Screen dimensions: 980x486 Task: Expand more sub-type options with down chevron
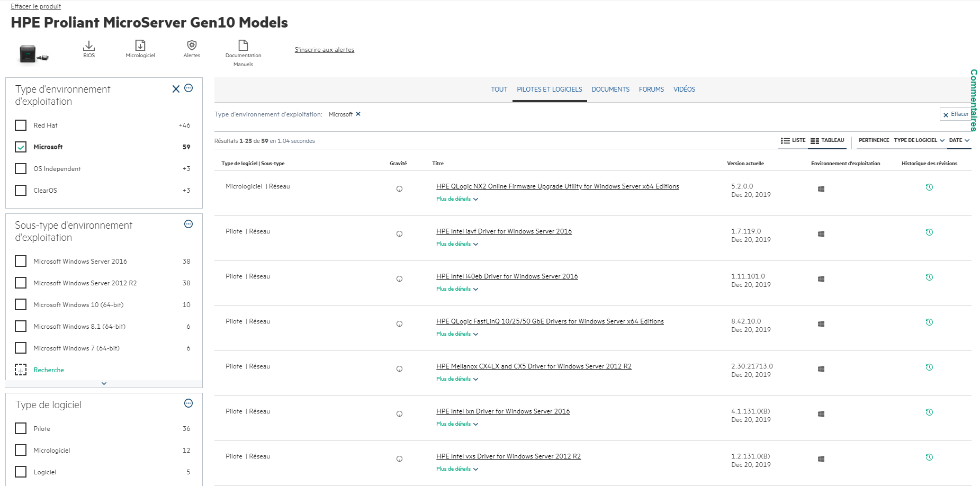(x=104, y=383)
